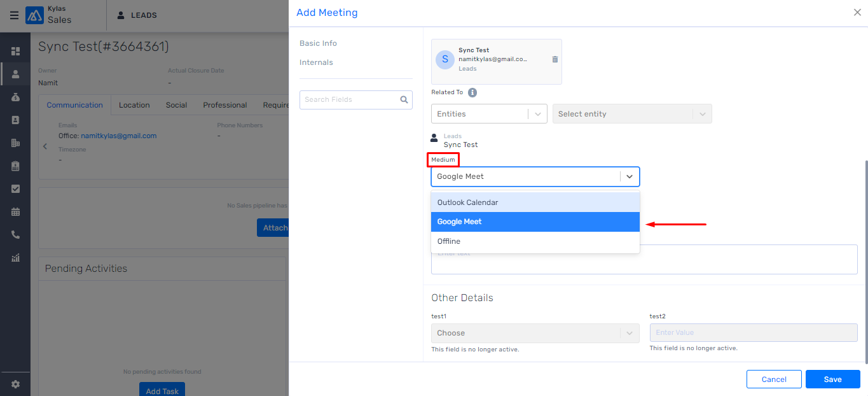Choose Offline as meeting medium
868x396 pixels.
coord(535,241)
